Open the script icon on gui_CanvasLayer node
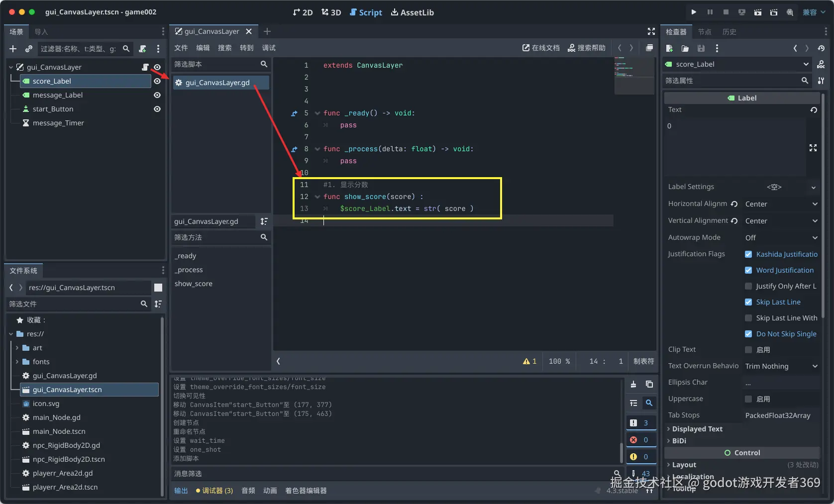The image size is (834, 504). pos(145,67)
